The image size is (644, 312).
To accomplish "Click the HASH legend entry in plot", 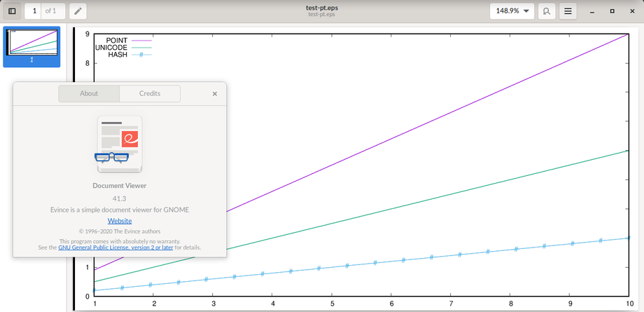I will click(118, 55).
